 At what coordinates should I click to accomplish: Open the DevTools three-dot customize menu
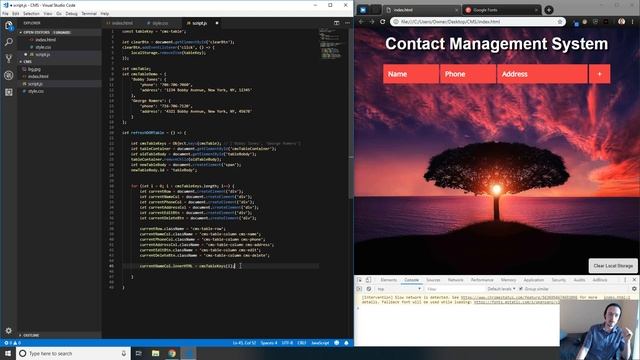(625, 280)
